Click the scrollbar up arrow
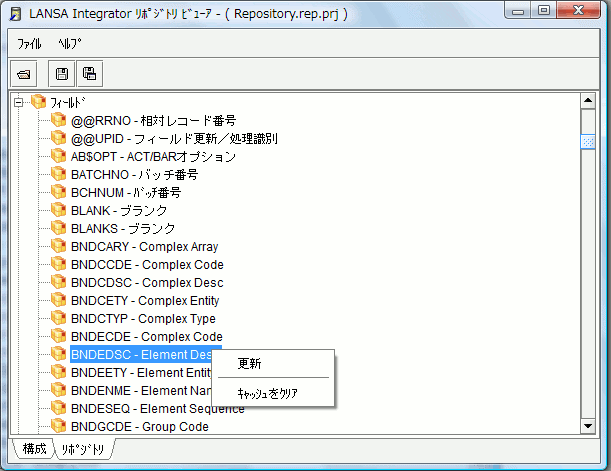611x471 pixels. tap(588, 101)
